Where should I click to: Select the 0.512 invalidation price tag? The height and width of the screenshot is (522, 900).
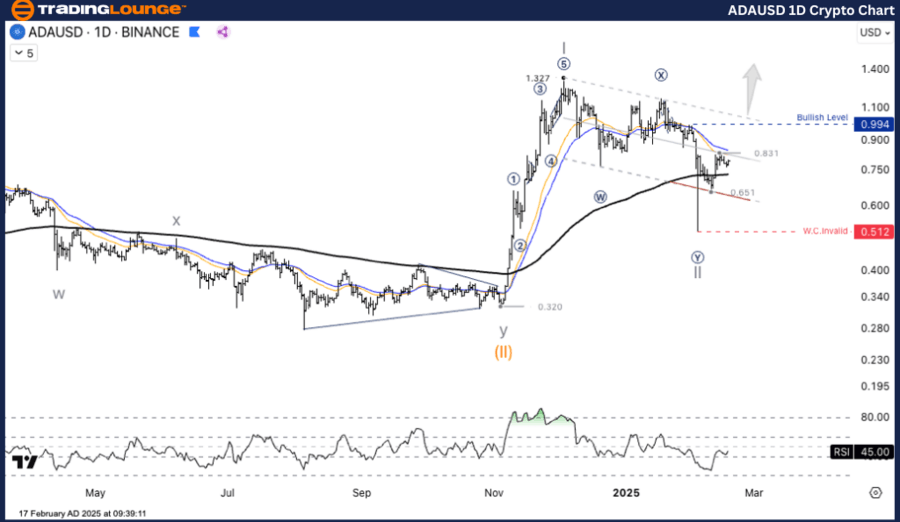(x=874, y=231)
